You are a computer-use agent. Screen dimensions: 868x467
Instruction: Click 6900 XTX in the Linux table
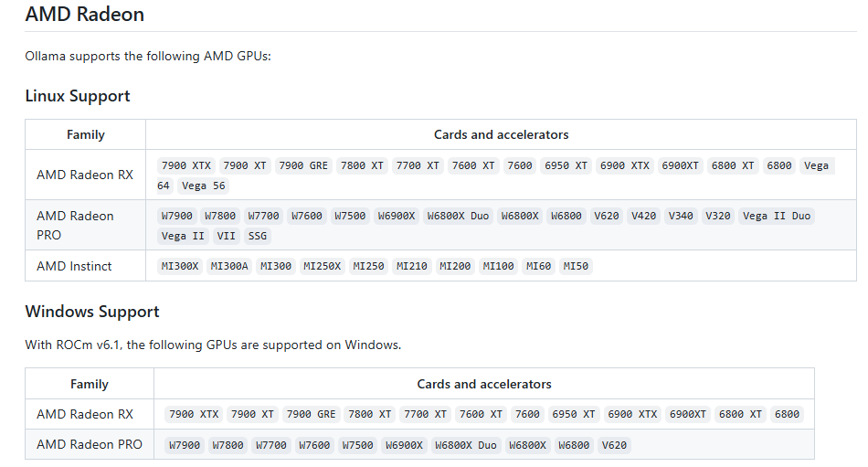[624, 165]
